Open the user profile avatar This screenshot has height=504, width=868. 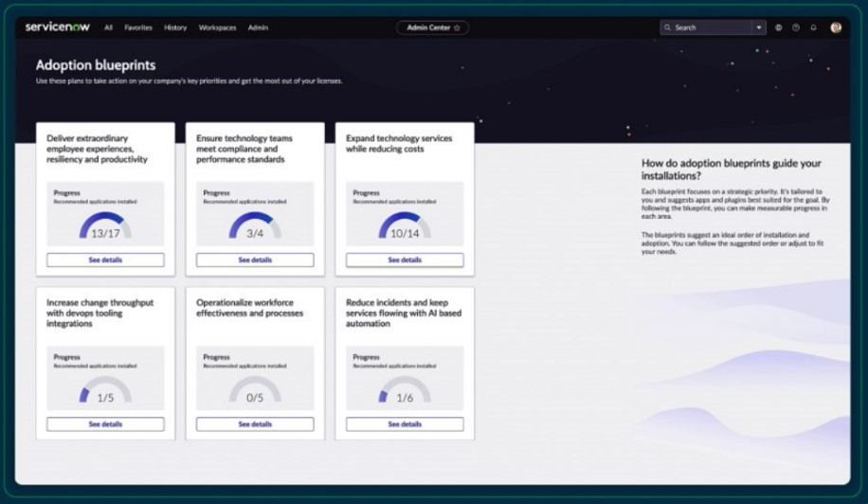(x=836, y=28)
